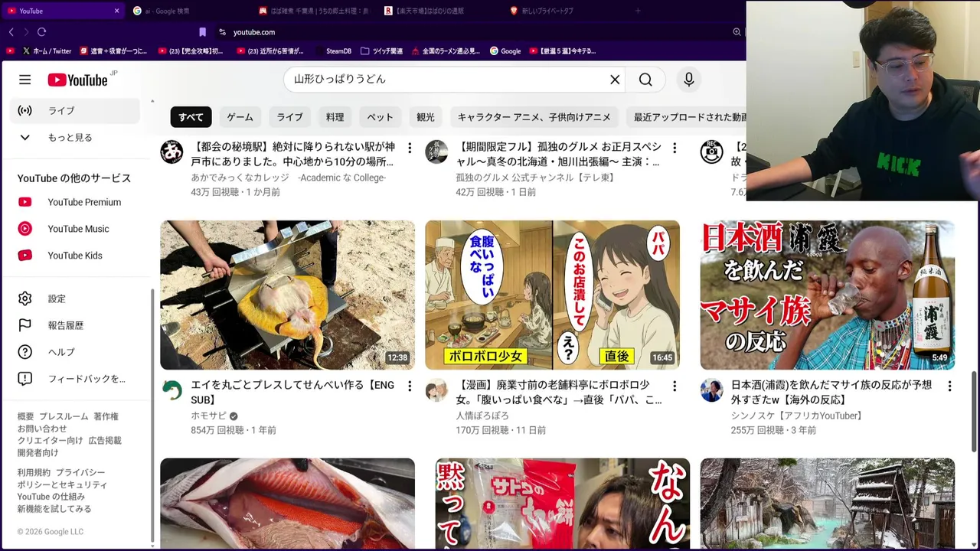Select the ペット filter chip
980x551 pixels.
tap(380, 117)
